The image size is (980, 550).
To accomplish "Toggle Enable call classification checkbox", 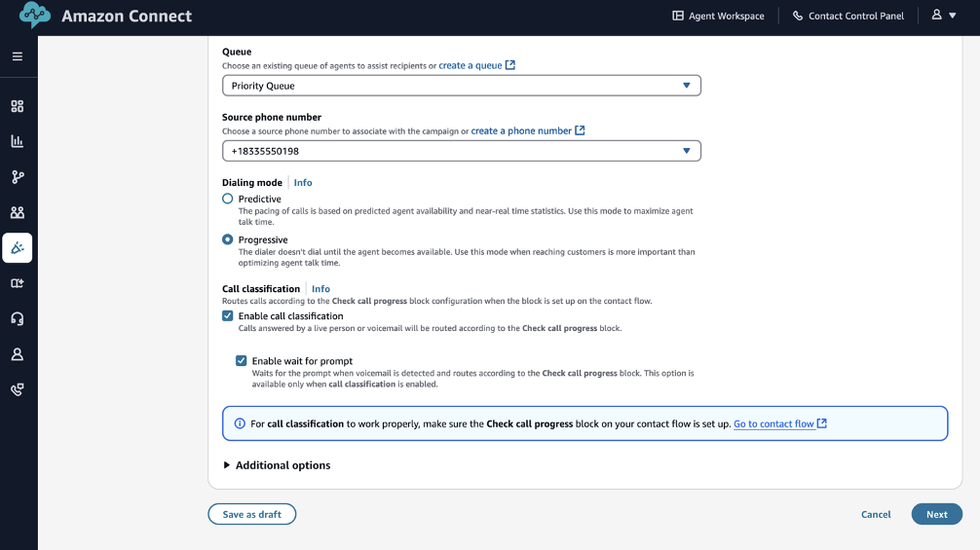I will [228, 316].
